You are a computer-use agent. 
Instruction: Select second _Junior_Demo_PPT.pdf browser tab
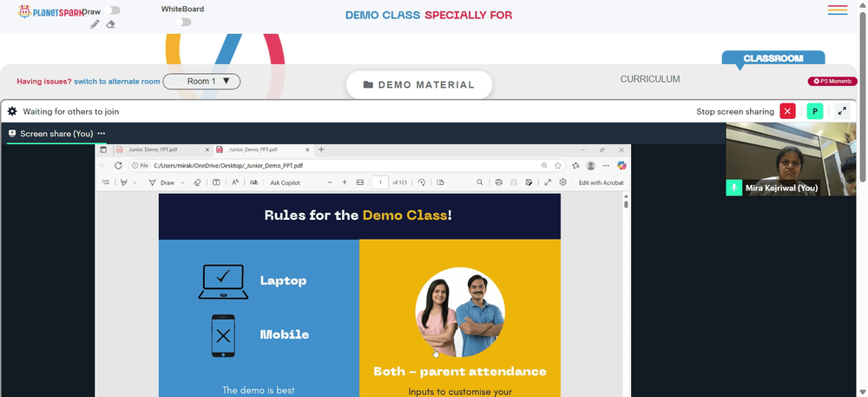pyautogui.click(x=264, y=149)
